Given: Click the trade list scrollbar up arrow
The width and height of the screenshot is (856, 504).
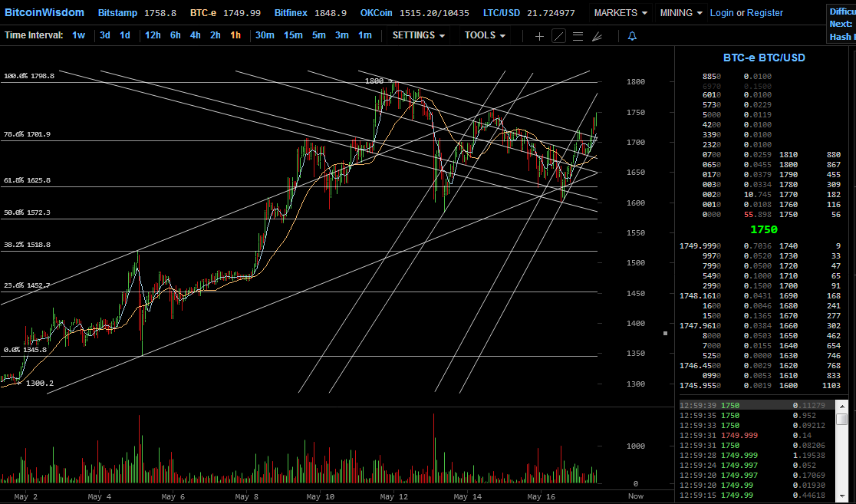Looking at the screenshot, I should [841, 407].
